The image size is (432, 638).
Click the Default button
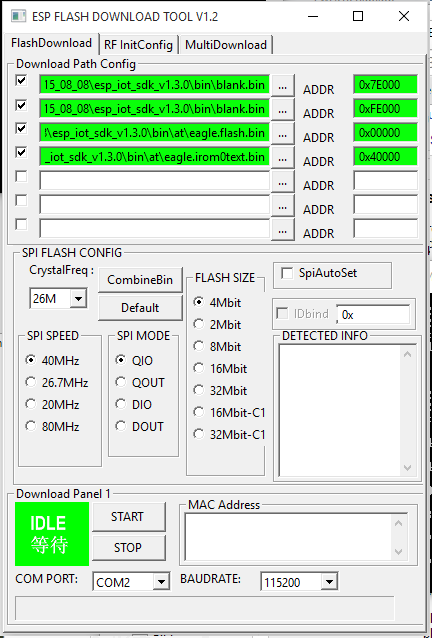(140, 308)
